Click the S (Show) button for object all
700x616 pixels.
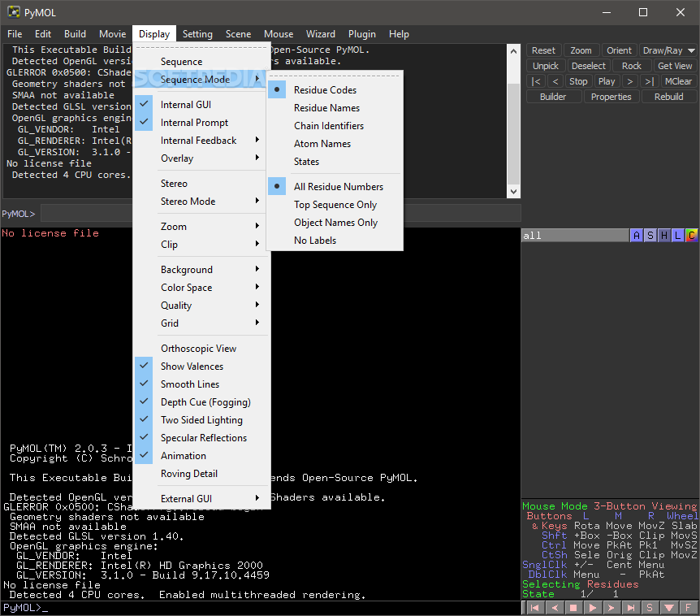coord(650,236)
